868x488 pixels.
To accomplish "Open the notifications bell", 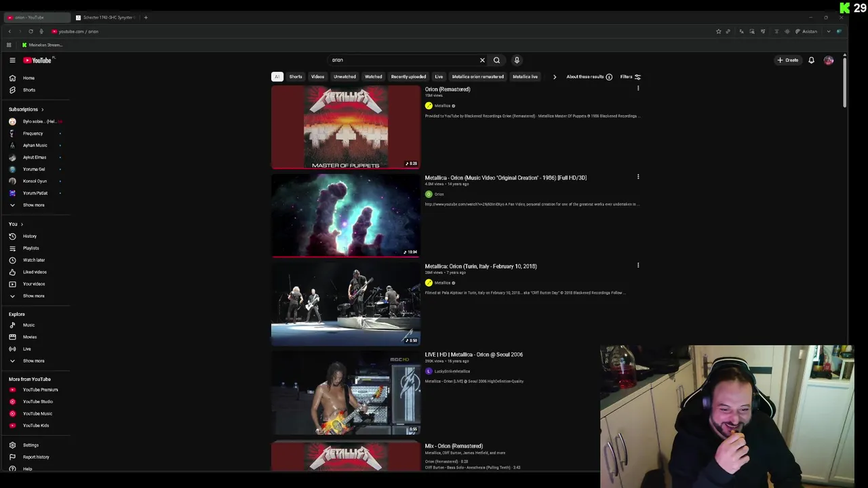I will [x=811, y=60].
